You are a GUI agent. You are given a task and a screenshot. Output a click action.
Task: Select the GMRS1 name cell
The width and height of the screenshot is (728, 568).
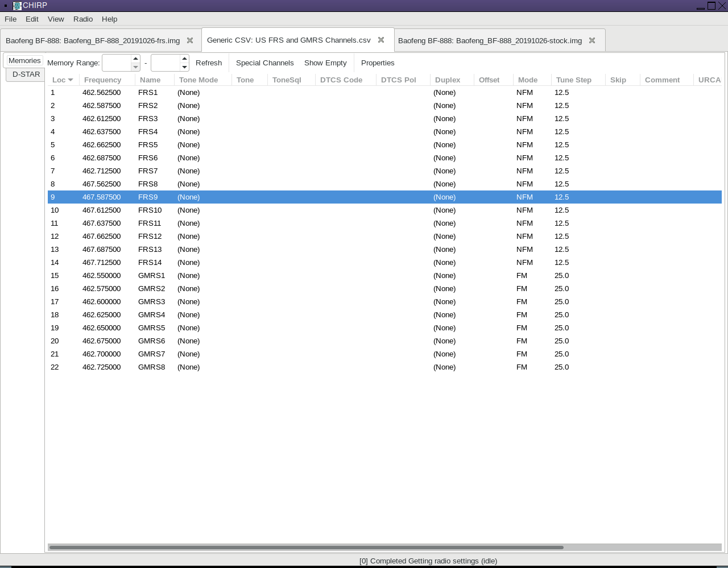coord(152,275)
